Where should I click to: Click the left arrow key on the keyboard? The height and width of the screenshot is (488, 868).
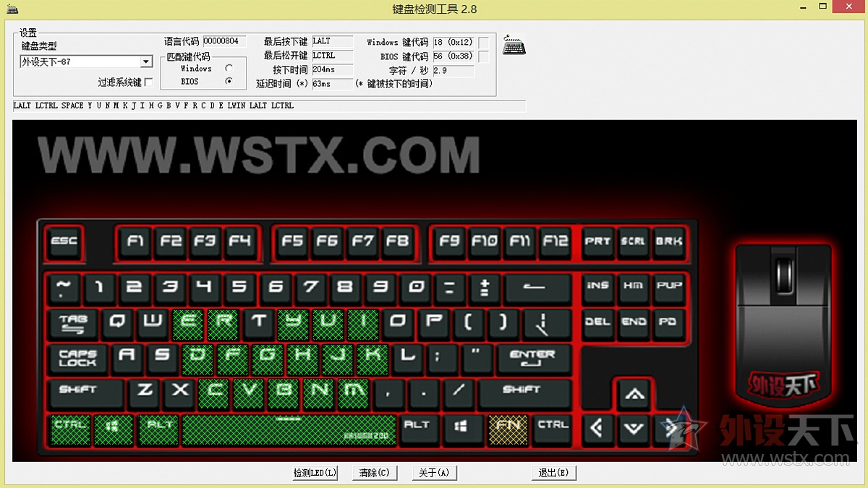point(597,429)
